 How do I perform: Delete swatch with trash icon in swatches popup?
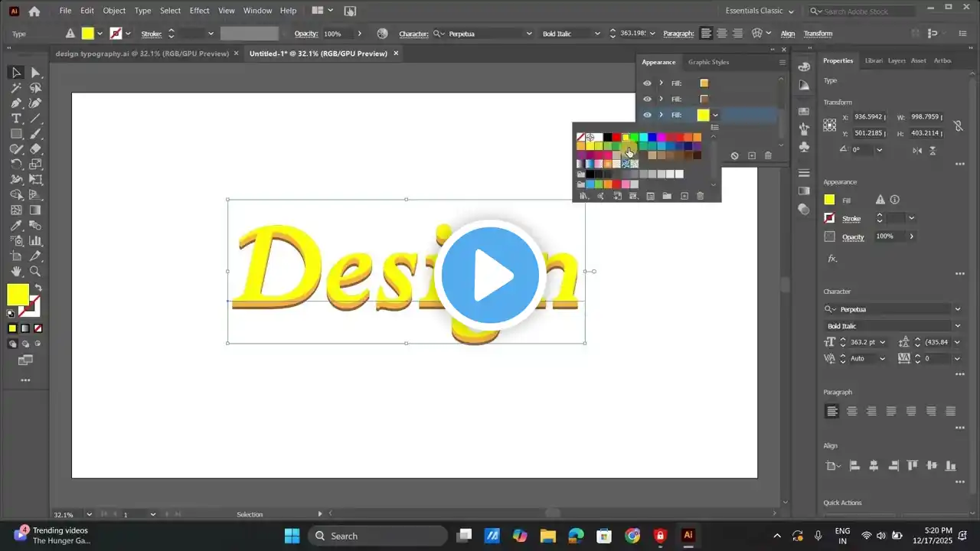tap(700, 197)
